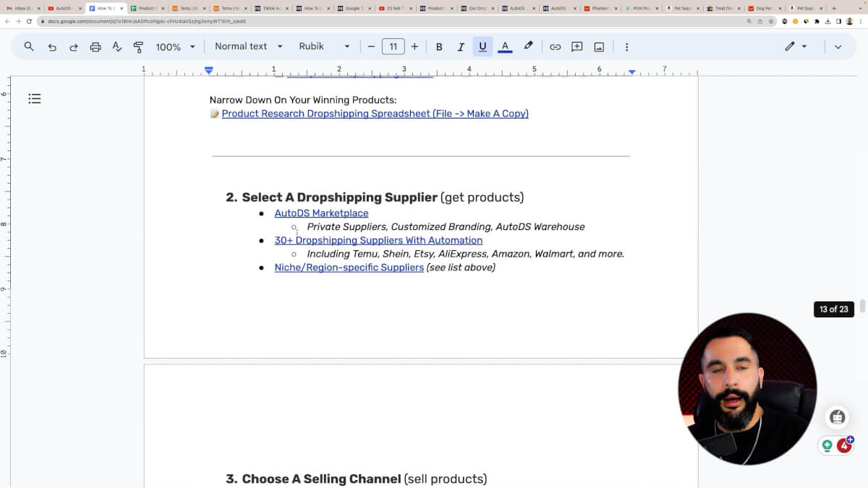The width and height of the screenshot is (868, 488).
Task: Open Niche/Region-specific Suppliers link
Action: pyautogui.click(x=349, y=267)
